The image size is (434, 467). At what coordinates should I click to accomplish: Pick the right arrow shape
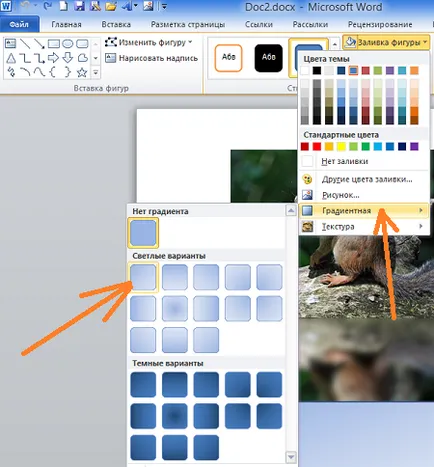click(53, 58)
